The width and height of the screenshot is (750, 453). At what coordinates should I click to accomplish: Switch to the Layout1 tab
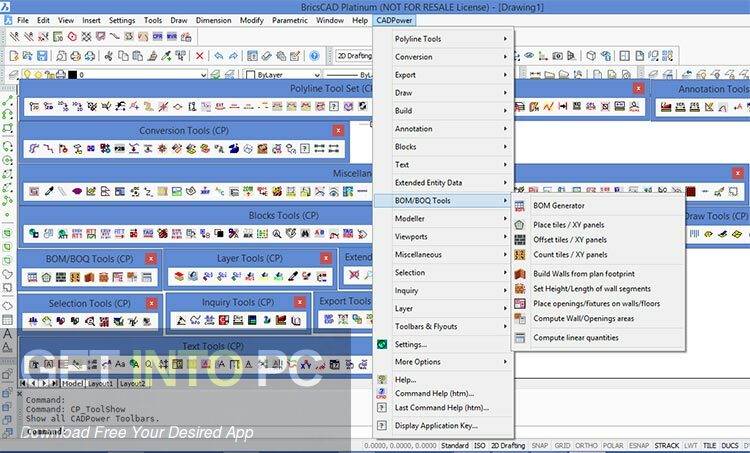pos(100,384)
